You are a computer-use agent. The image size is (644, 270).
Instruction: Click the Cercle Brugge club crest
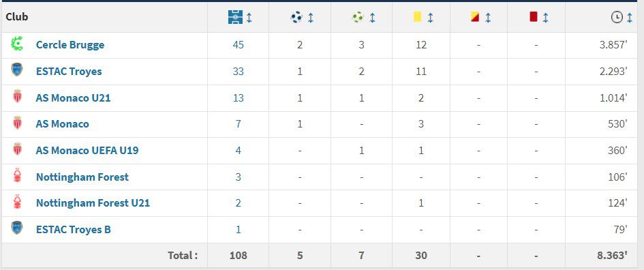tap(17, 44)
